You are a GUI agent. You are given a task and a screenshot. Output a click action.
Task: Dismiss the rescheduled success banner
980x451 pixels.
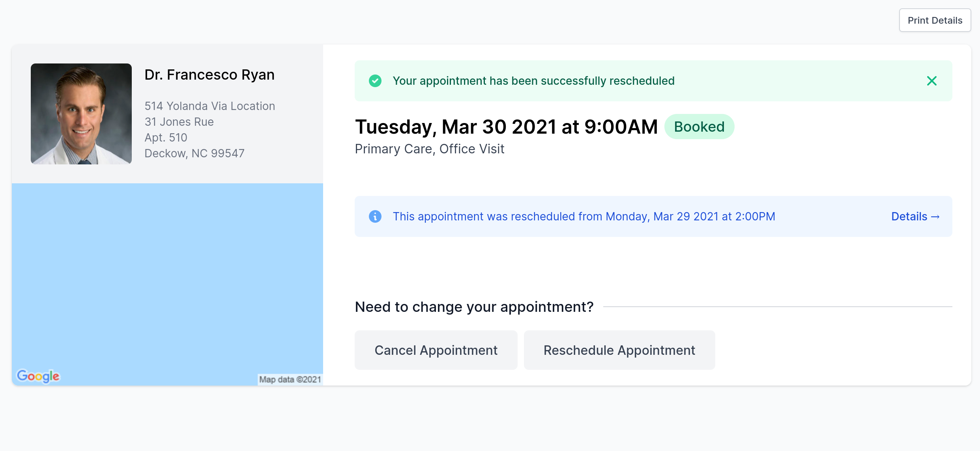click(931, 81)
